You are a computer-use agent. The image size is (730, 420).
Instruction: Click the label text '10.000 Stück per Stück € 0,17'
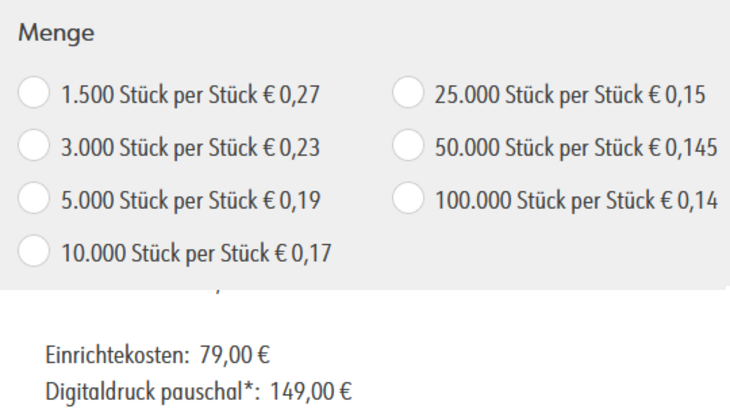click(x=196, y=252)
